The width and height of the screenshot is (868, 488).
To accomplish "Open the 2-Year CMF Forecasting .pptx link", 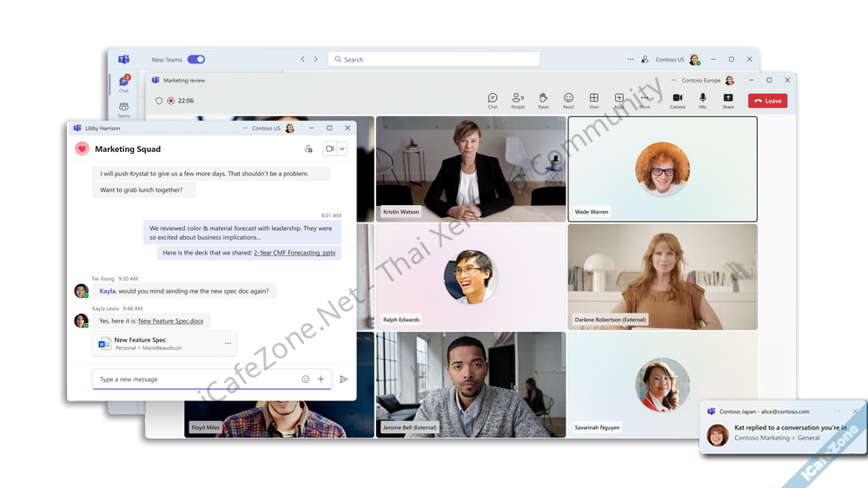I will tap(295, 253).
